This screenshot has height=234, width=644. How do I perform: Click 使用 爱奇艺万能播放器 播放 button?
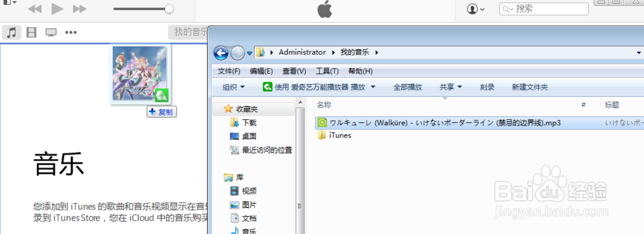(x=314, y=87)
